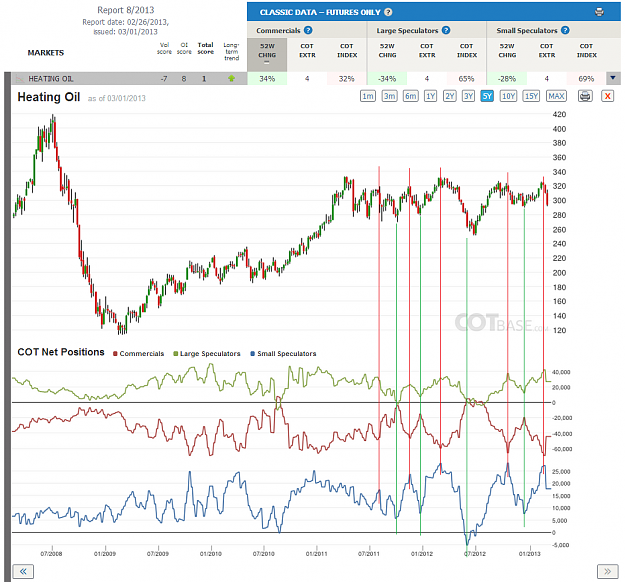The height and width of the screenshot is (582, 625).
Task: Sort by Large Speculators COT INDEX column
Action: [x=467, y=51]
